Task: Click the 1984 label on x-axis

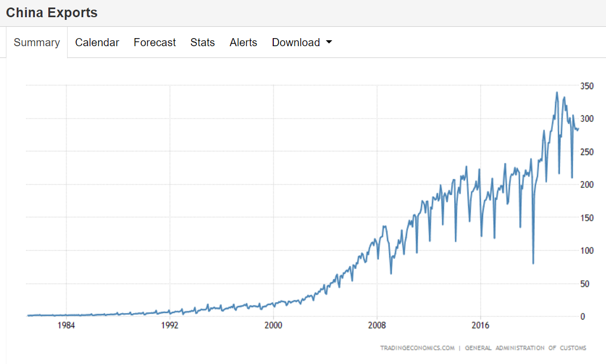Action: coord(66,325)
